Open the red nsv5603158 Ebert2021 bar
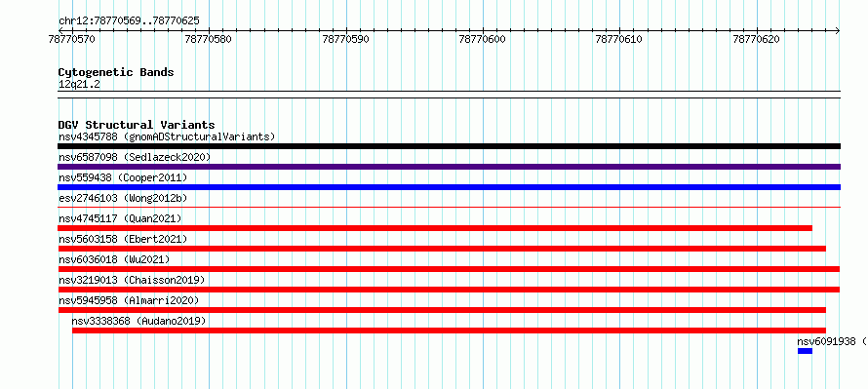This screenshot has width=868, height=389. (442, 249)
